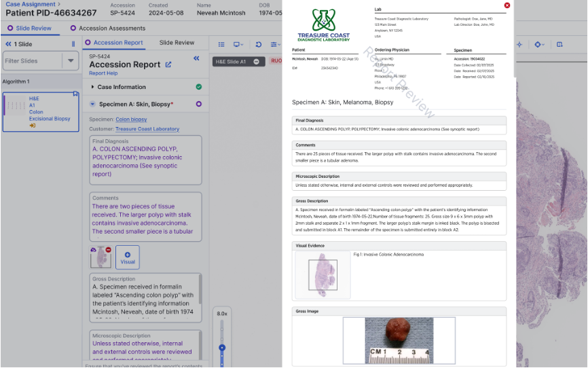Click the SP-5424 accession value in header
Viewport: 588px width, 368px height.
tap(122, 13)
